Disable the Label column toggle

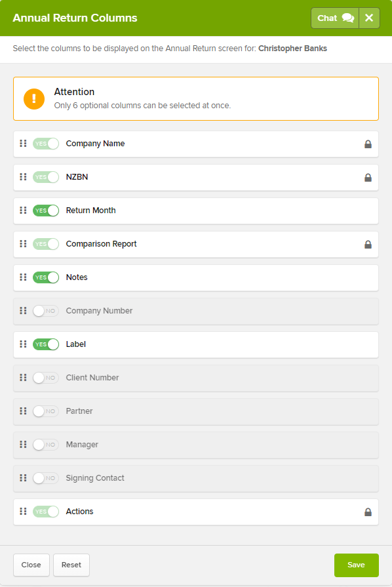46,344
